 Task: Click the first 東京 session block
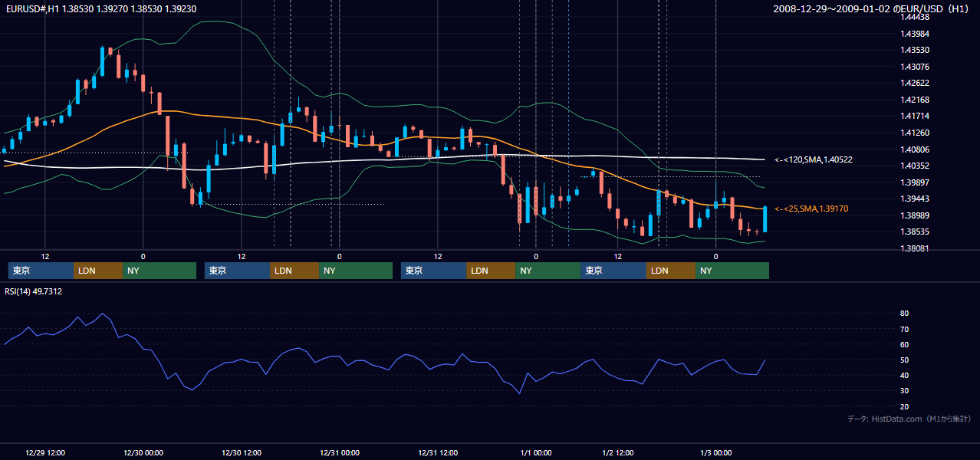41,271
